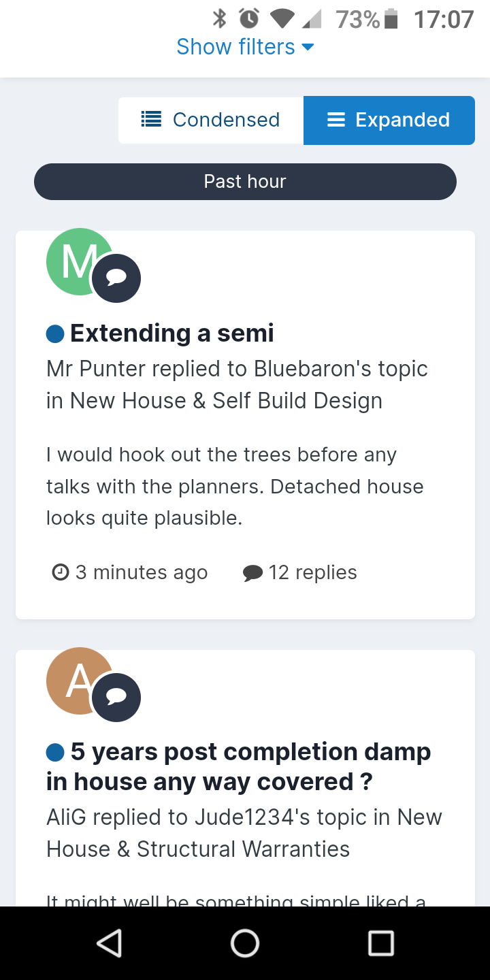Image resolution: width=490 pixels, height=980 pixels.
Task: Switch to Condensed view
Action: (x=211, y=120)
